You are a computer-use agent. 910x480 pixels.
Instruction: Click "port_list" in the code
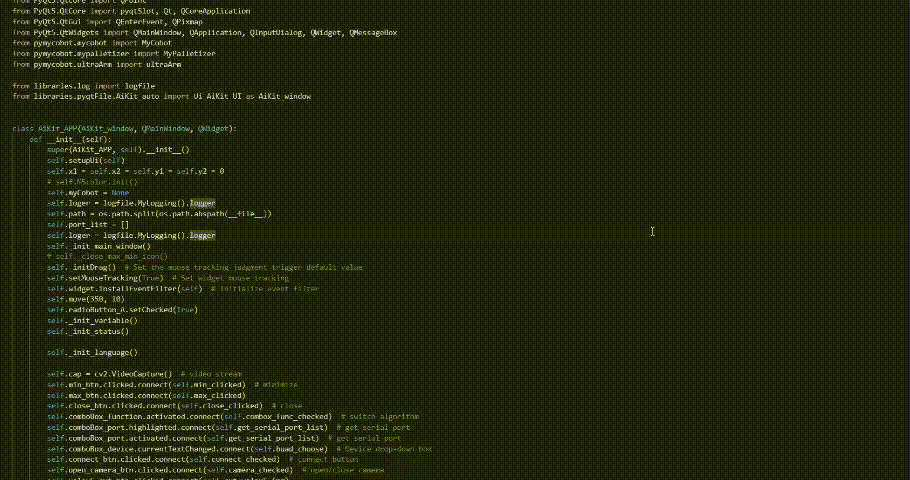(87, 225)
